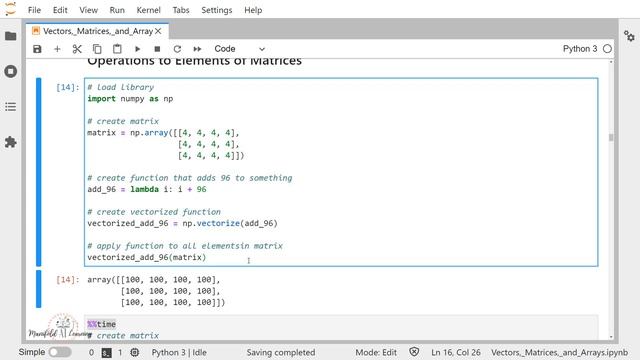
Task: Restart kernel and run all cells
Action: click(x=197, y=49)
